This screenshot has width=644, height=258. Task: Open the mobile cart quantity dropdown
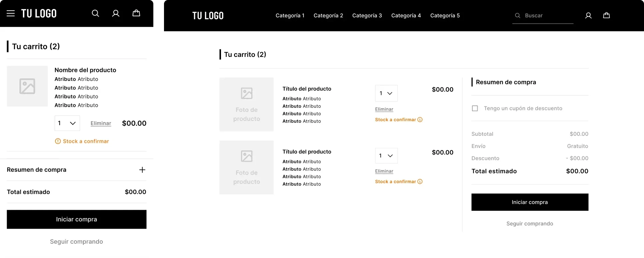[x=67, y=123]
